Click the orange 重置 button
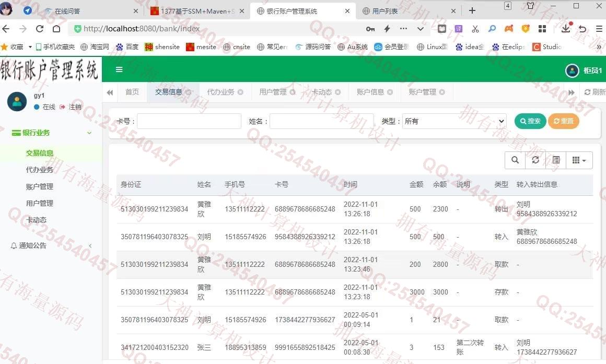Image resolution: width=606 pixels, height=364 pixels. (563, 121)
